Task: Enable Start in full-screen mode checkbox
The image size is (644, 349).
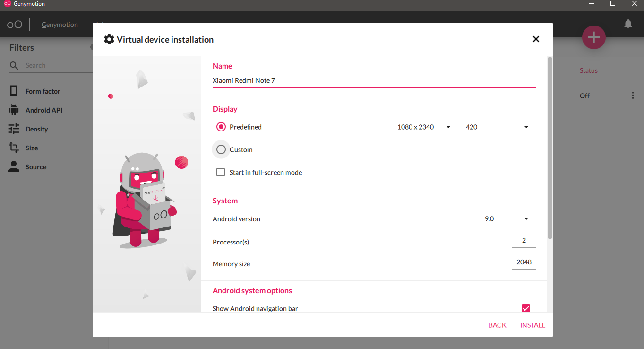Action: pyautogui.click(x=221, y=172)
